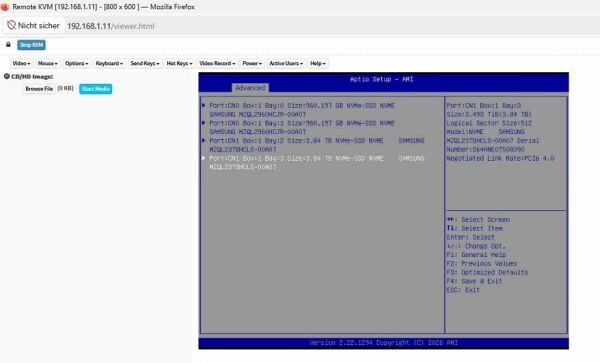The width and height of the screenshot is (600, 363).
Task: Click the address bar URL 192.168.1.11/viewer.html
Action: point(111,26)
